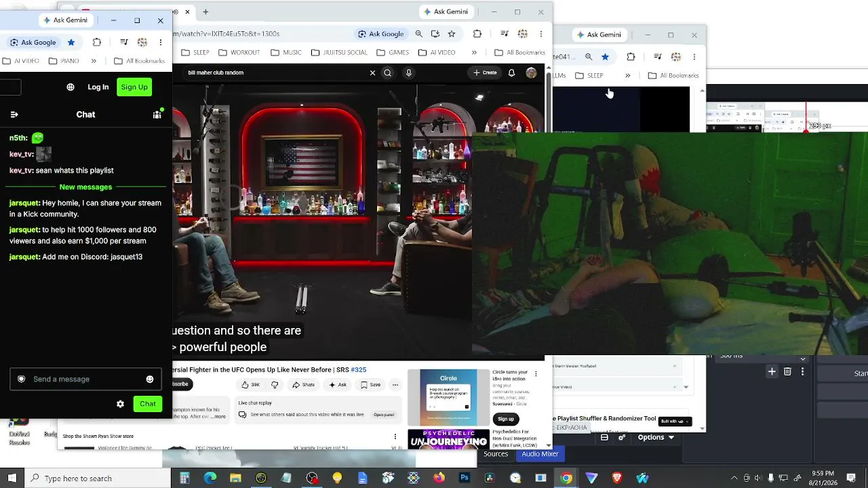Show more bookmarks in the YouTube window bar
The width and height of the screenshot is (868, 488).
pyautogui.click(x=474, y=52)
